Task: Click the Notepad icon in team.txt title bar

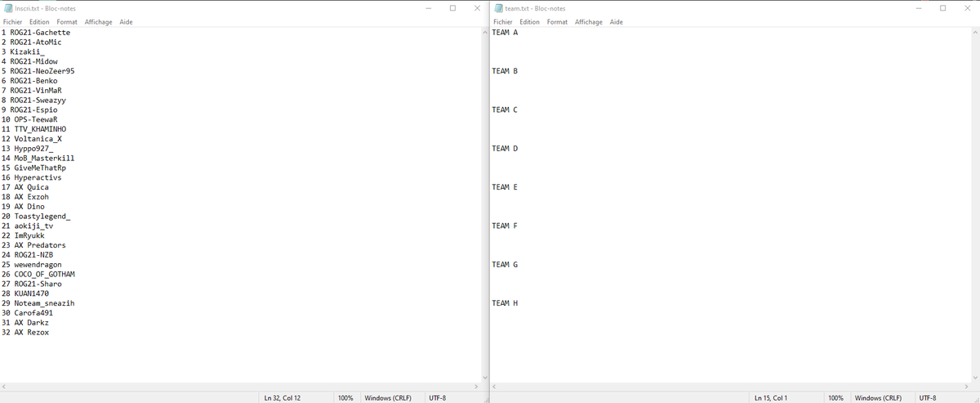Action: (498, 8)
